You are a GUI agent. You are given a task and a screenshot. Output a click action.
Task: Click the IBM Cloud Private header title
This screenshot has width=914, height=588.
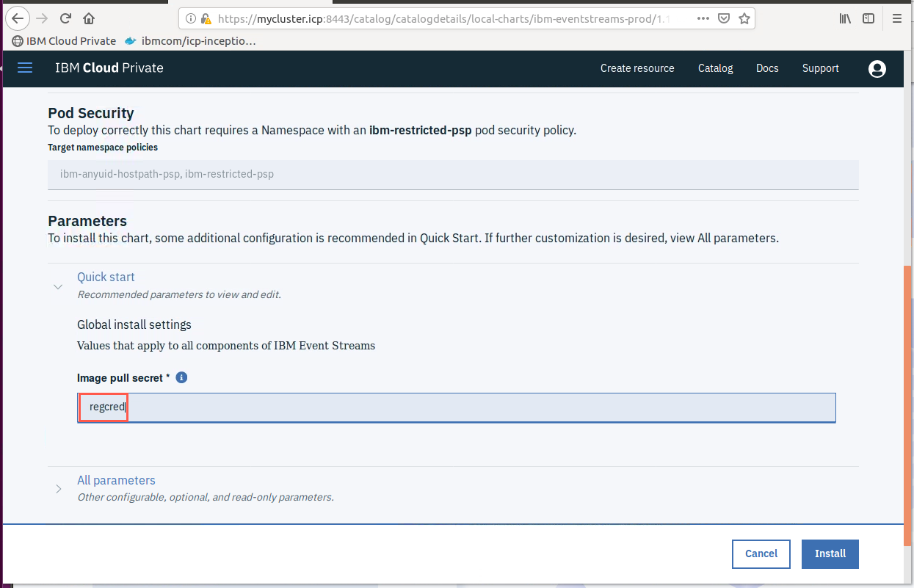coord(109,68)
